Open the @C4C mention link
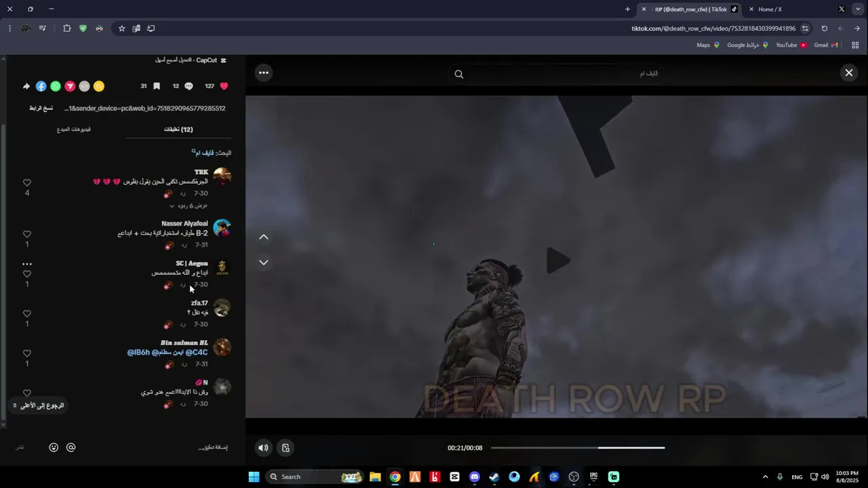The width and height of the screenshot is (868, 488). [197, 352]
